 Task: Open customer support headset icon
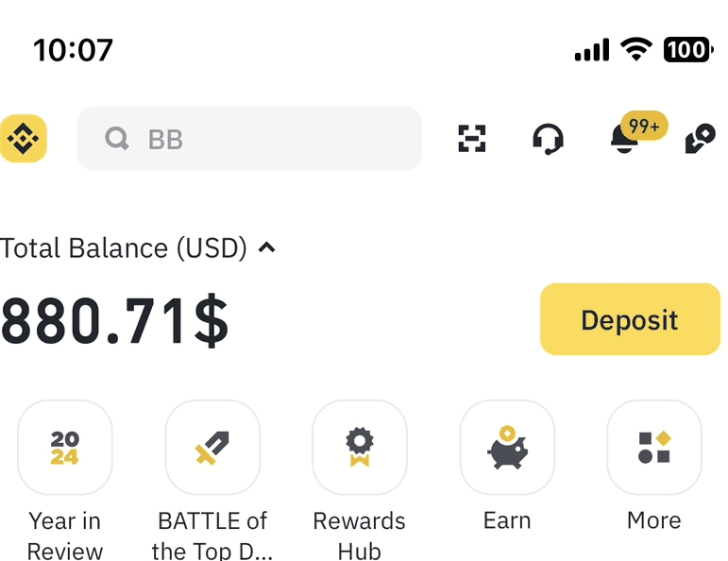coord(549,139)
